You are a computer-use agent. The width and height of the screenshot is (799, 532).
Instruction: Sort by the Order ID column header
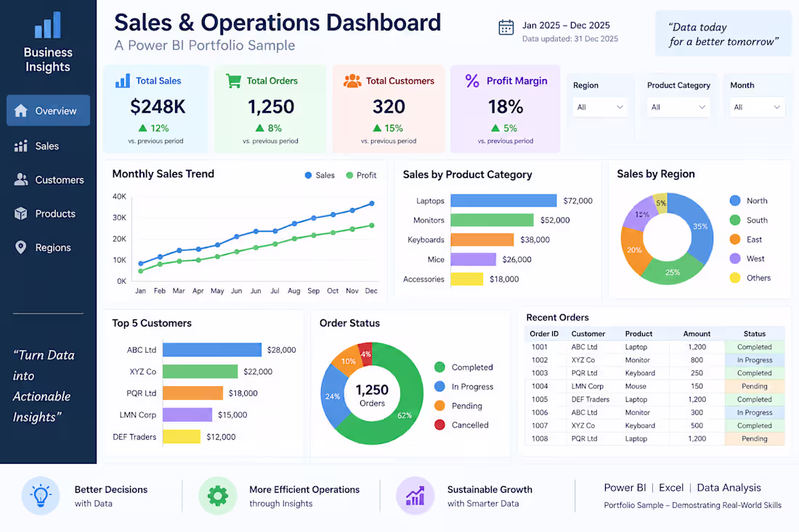(544, 334)
